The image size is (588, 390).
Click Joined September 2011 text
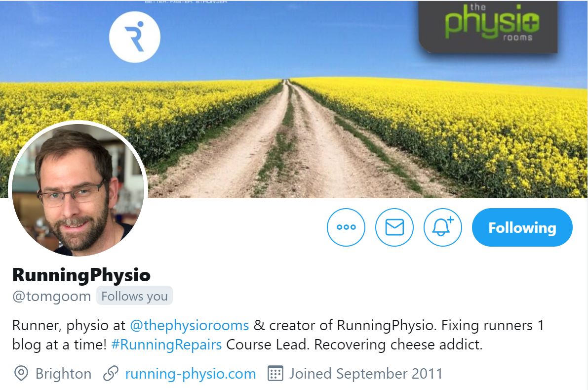point(366,374)
